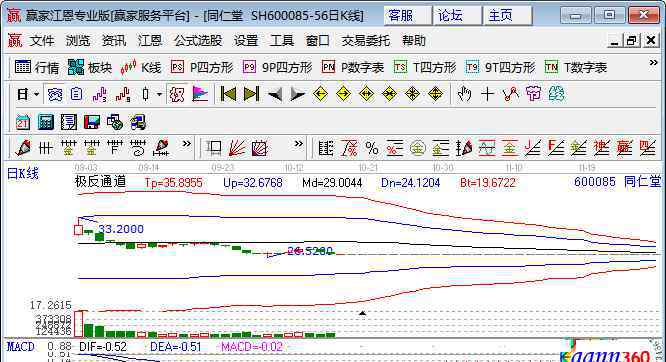This screenshot has height=362, width=666.
Task: Open the P四方形 tool
Action: 202,68
